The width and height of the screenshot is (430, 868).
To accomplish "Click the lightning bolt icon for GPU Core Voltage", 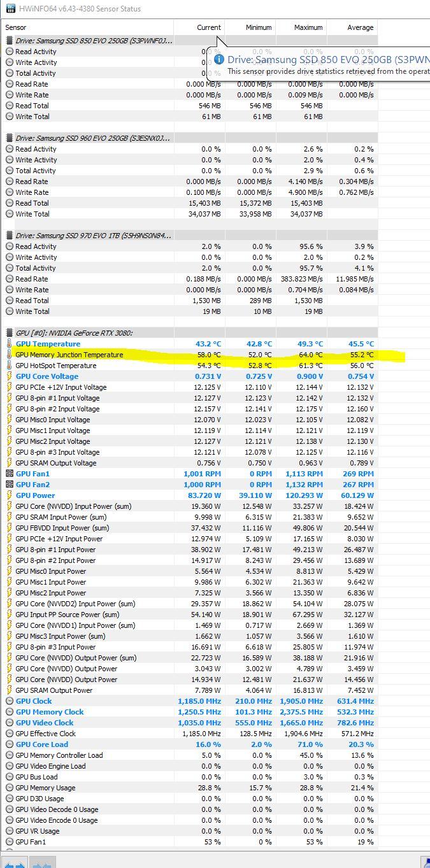I will pyautogui.click(x=10, y=376).
